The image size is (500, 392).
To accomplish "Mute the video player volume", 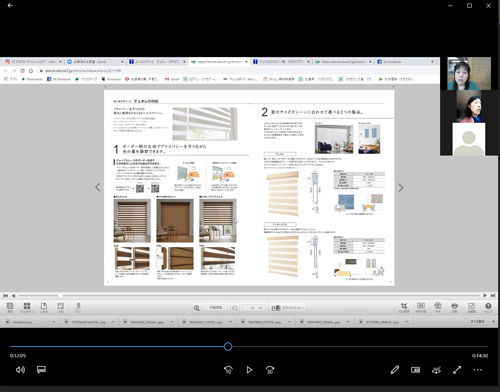I will 20,370.
